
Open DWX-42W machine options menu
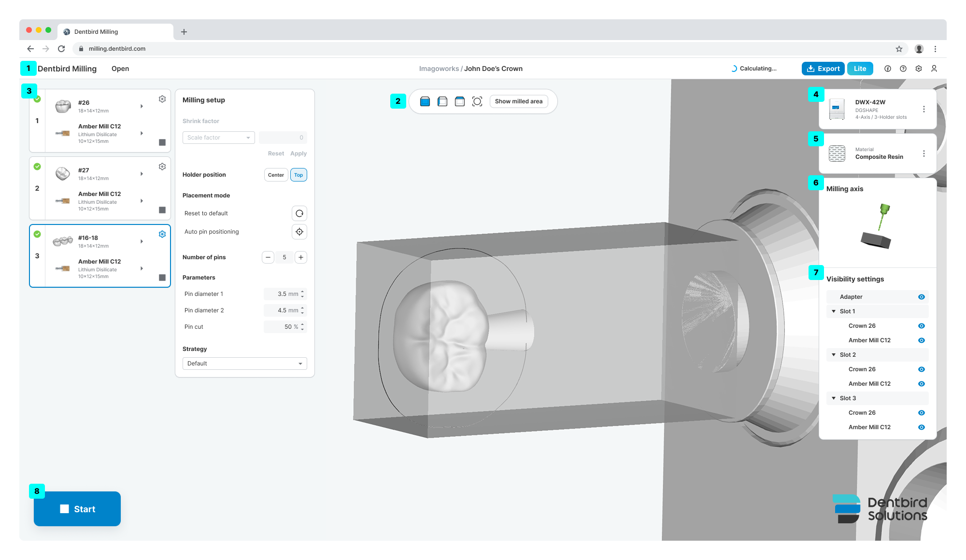point(924,110)
